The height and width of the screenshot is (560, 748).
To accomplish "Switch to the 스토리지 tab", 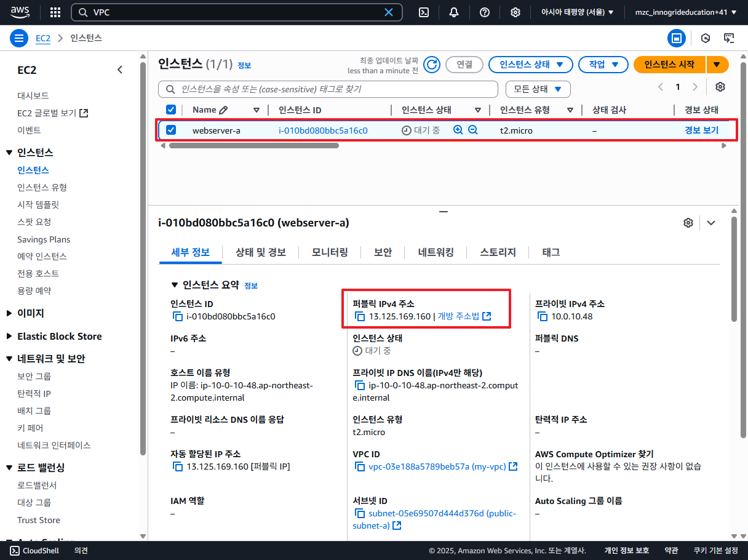I will 498,252.
